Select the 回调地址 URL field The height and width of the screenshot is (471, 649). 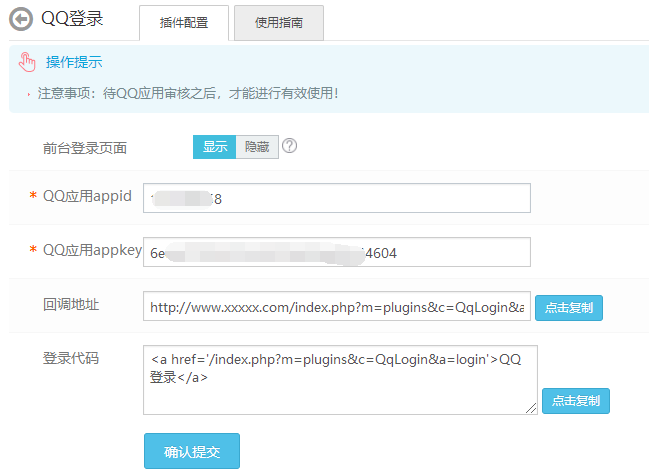click(337, 306)
